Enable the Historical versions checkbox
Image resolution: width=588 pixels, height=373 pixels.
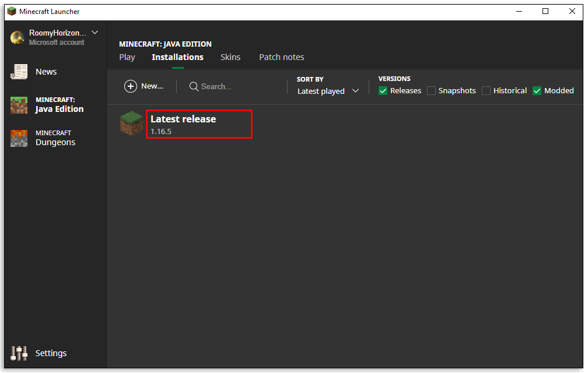tap(486, 91)
